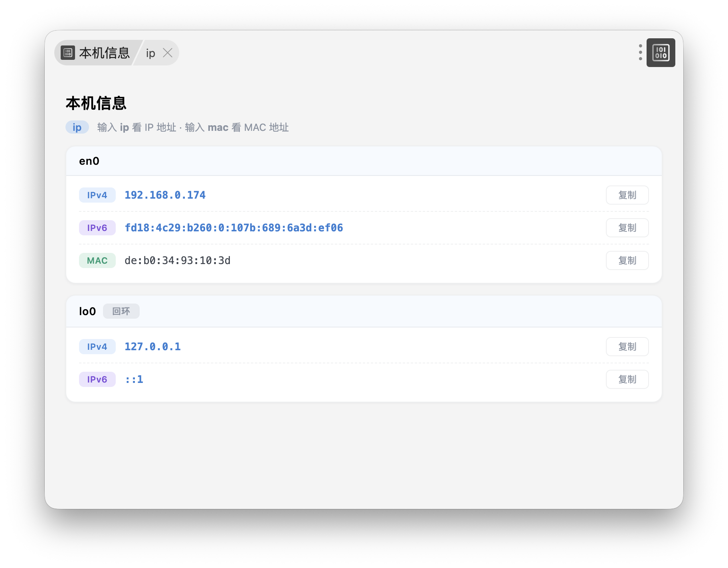Viewport: 728px width, 568px height.
Task: Click the 本机信息 plugin icon in search tag
Action: click(x=68, y=53)
